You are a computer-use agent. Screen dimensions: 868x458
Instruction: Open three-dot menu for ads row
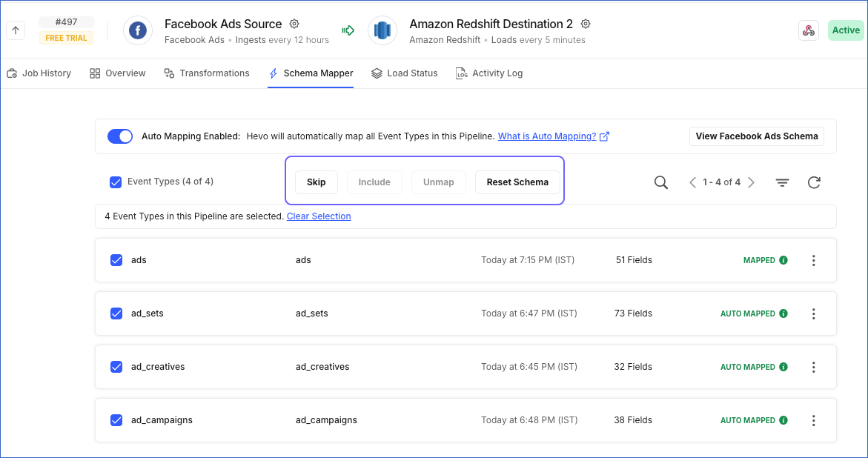pyautogui.click(x=814, y=261)
